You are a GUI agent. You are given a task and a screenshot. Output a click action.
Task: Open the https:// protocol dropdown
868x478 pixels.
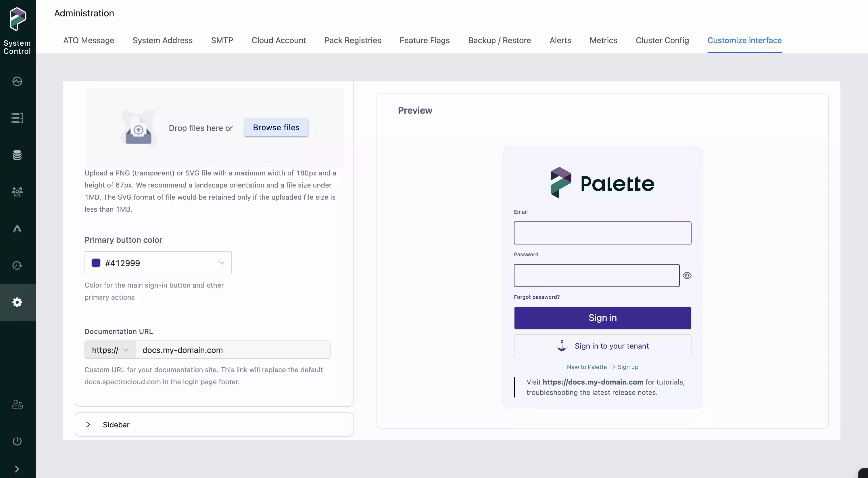coord(110,350)
